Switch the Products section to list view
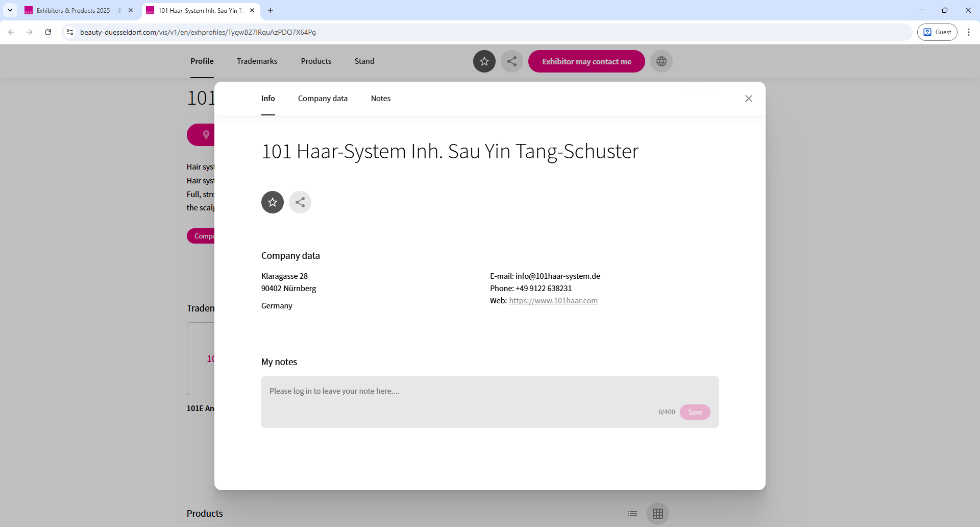Viewport: 980px width, 527px height. click(x=632, y=514)
